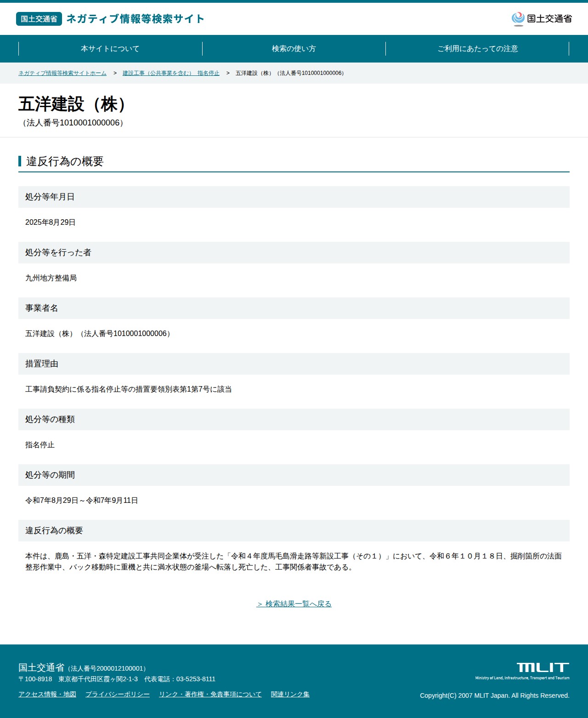Click the 事業者名 label
Viewport: 588px width, 718px height.
click(x=41, y=308)
